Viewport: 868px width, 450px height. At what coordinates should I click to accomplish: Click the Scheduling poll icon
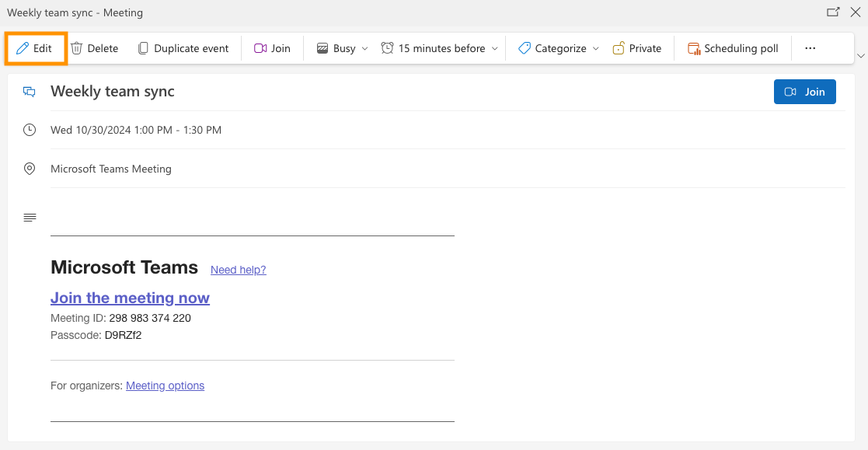point(694,48)
